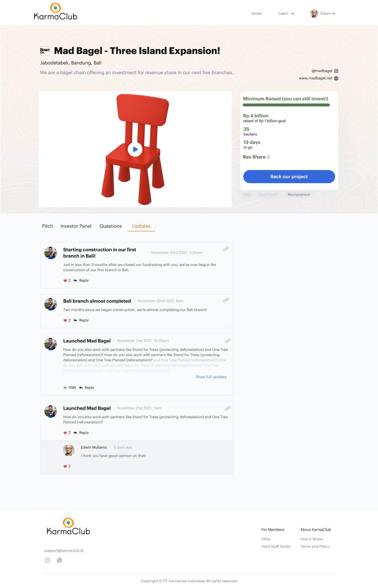Copy link of the Bali construction update
The height and width of the screenshot is (588, 378).
[226, 249]
